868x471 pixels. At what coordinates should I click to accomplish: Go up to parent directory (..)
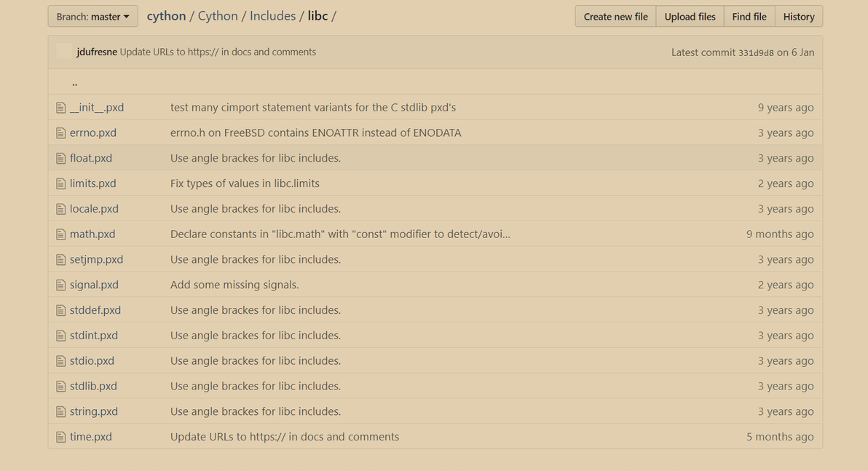click(x=75, y=82)
